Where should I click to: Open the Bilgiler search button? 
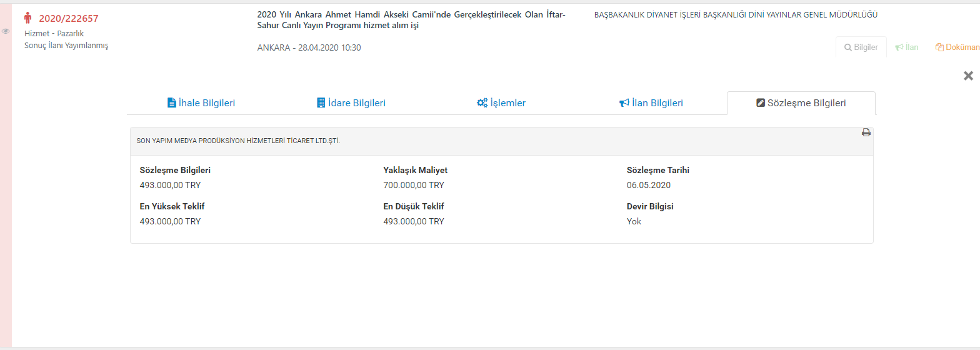861,47
